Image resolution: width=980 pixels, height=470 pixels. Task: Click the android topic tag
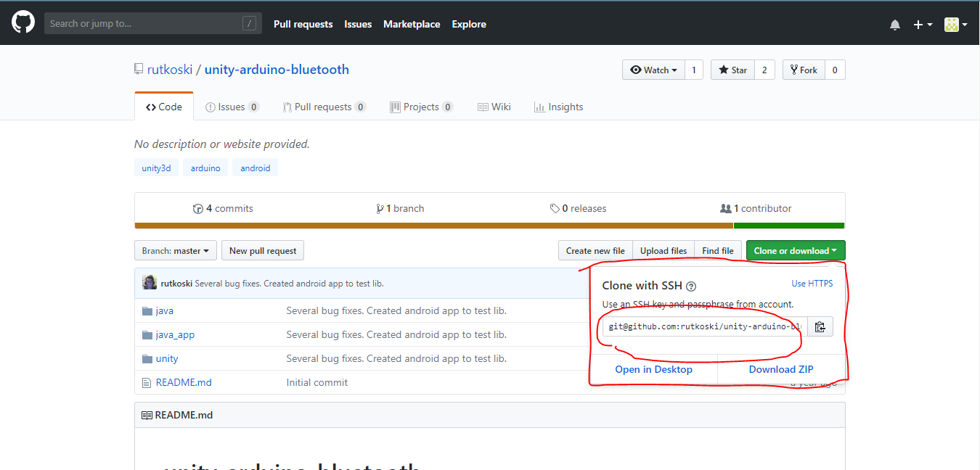click(255, 168)
